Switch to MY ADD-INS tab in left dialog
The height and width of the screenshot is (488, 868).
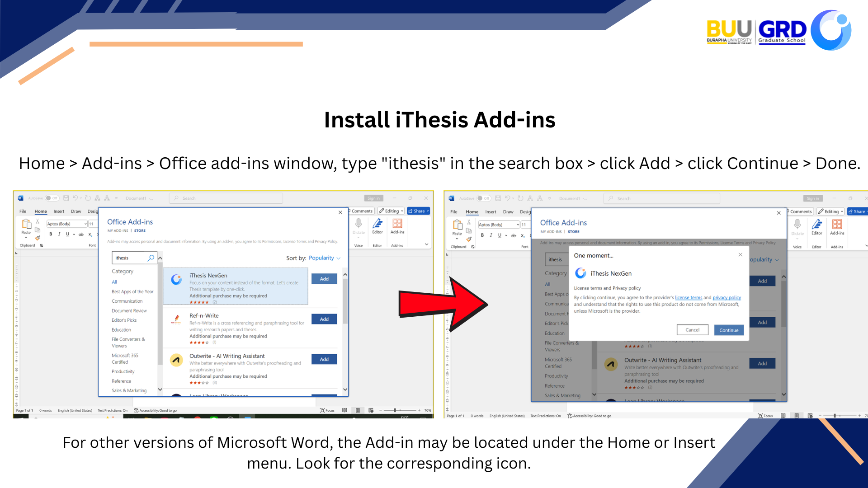tap(118, 230)
